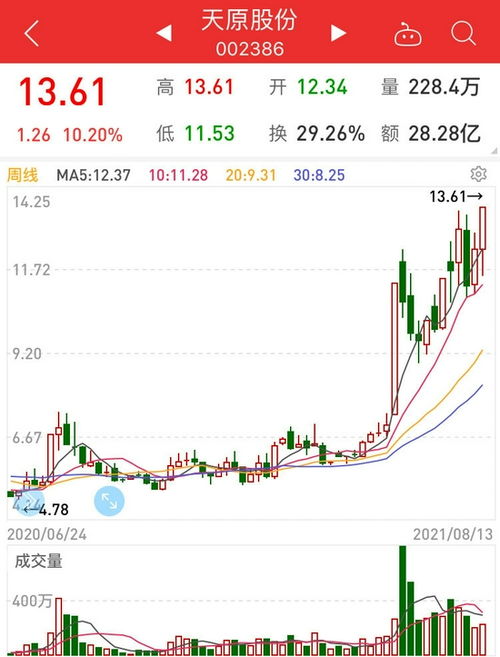
Task: Open the robot assistant icon
Action: [408, 34]
